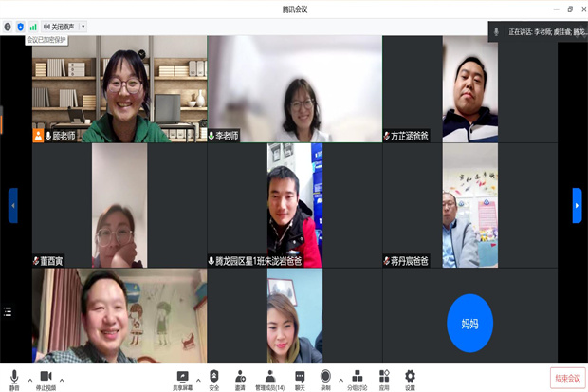The width and height of the screenshot is (588, 392).
Task: Click the green network signal icon
Action: [x=33, y=27]
